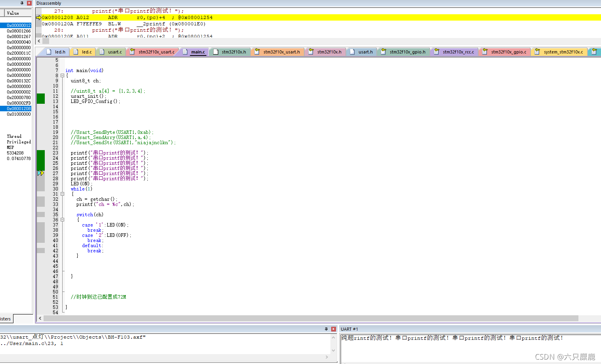Click the stm32f10x_usart.c locked file icon
Image resolution: width=601 pixels, height=364 pixels.
(133, 51)
